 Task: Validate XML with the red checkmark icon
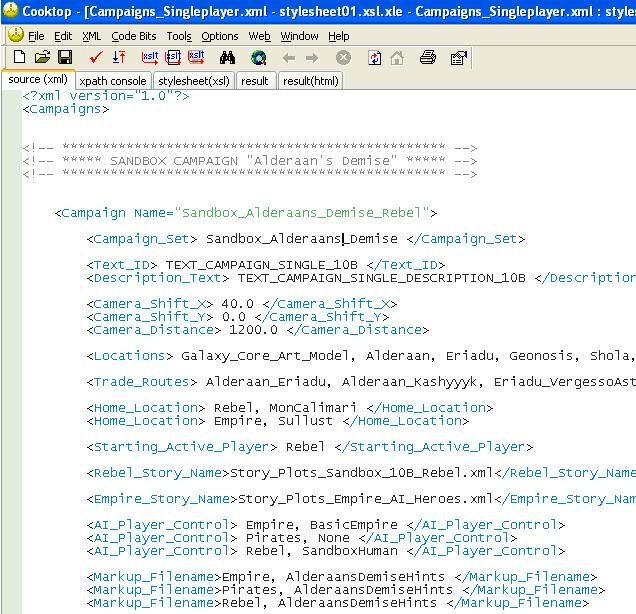tap(96, 57)
